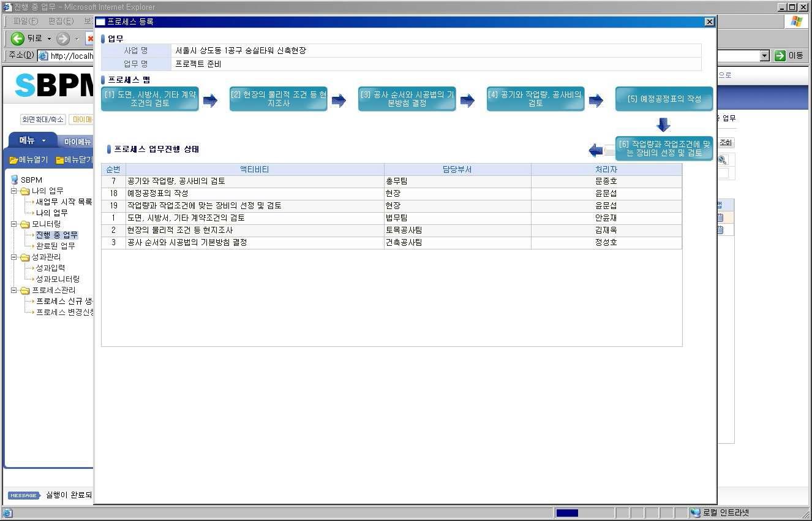Image resolution: width=812 pixels, height=521 pixels.
Task: Click the 모니터링 folder icon
Action: pos(24,224)
